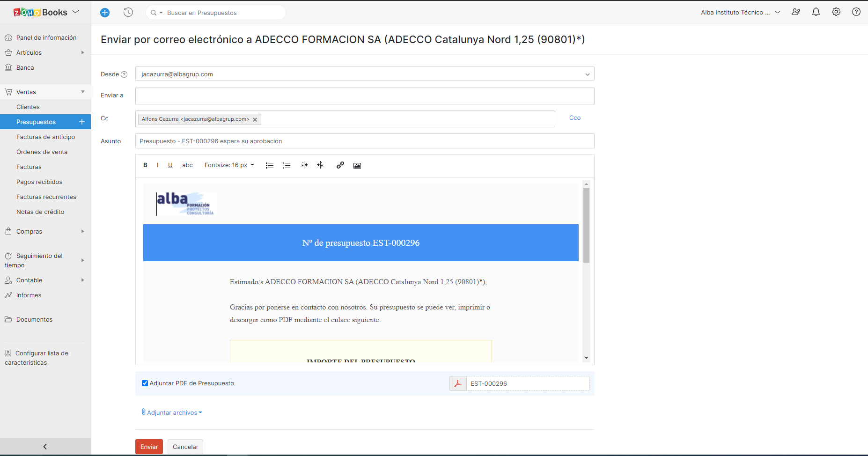Apply bold formatting in editor
This screenshot has height=456, width=868.
146,165
